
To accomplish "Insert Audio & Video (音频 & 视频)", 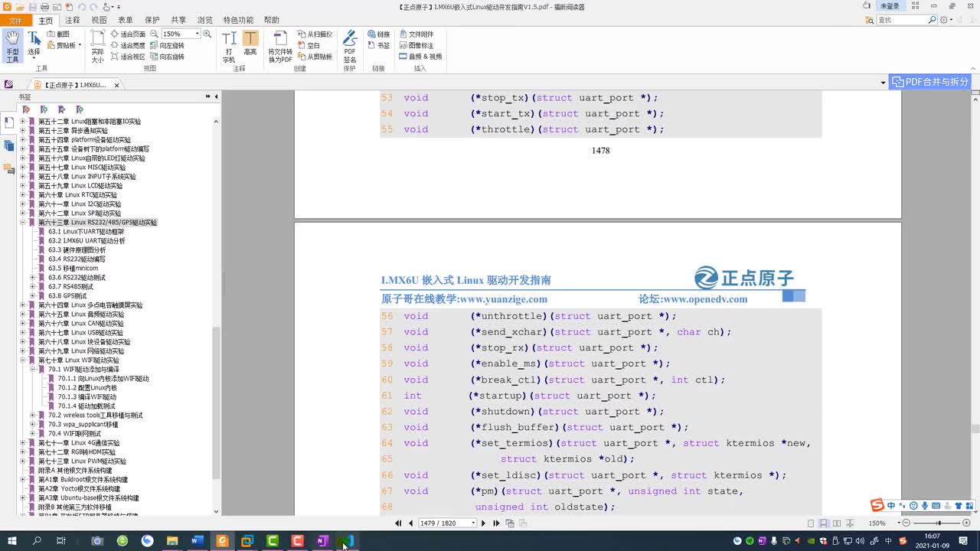I will [x=420, y=57].
